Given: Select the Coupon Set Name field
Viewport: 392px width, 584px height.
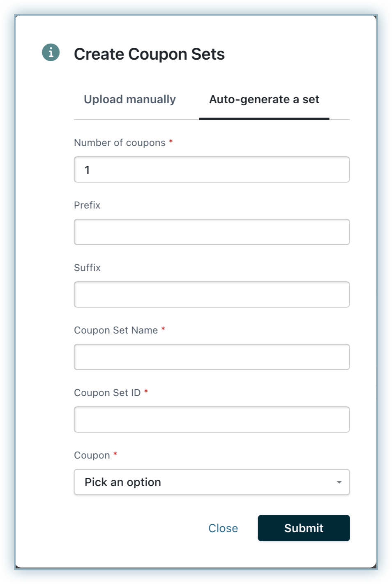Looking at the screenshot, I should click(x=212, y=357).
